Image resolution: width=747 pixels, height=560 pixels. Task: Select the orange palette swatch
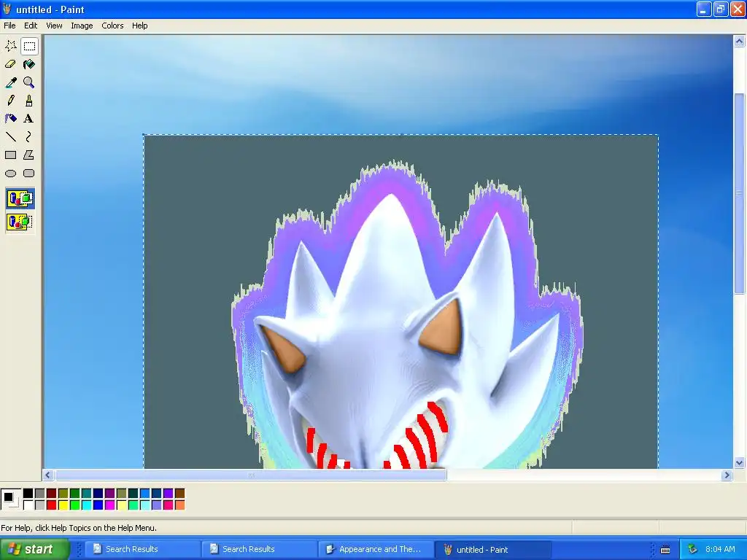coord(179,505)
